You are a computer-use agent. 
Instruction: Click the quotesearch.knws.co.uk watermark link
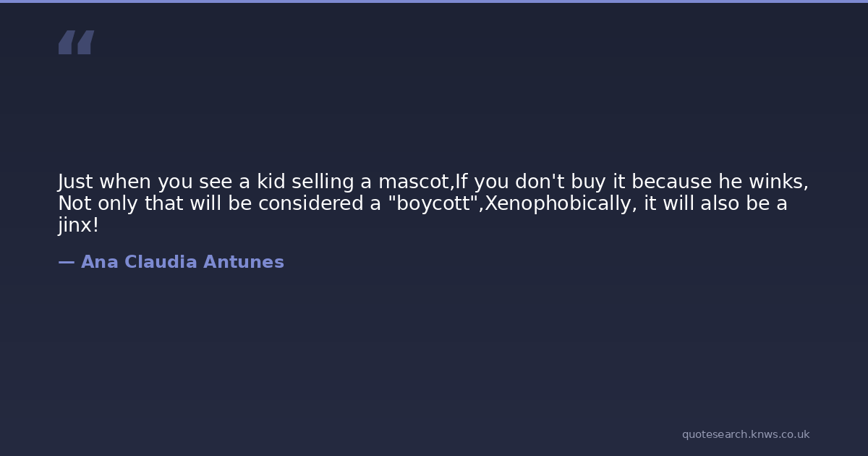click(x=745, y=434)
